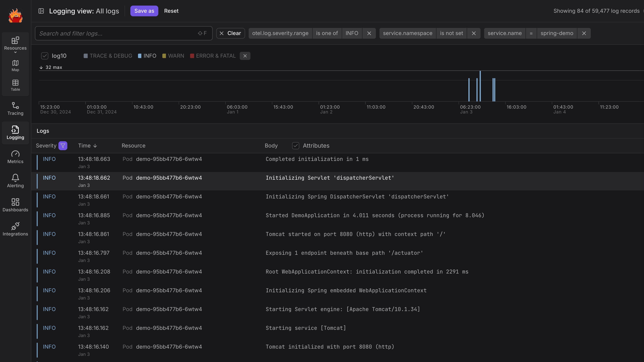The height and width of the screenshot is (362, 644).
Task: Open log 'Root WebApplicationContext: initialization completed'
Action: click(x=337, y=275)
